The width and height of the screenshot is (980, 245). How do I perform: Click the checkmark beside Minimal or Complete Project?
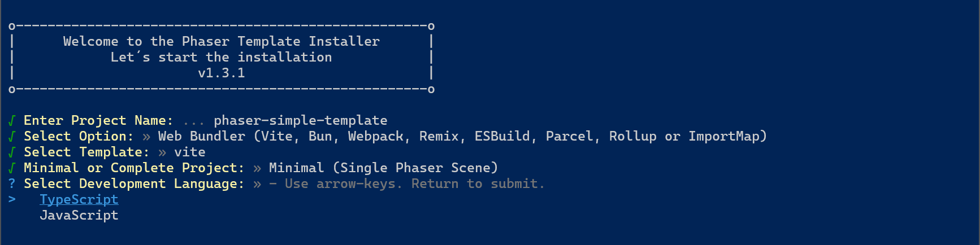(x=12, y=168)
